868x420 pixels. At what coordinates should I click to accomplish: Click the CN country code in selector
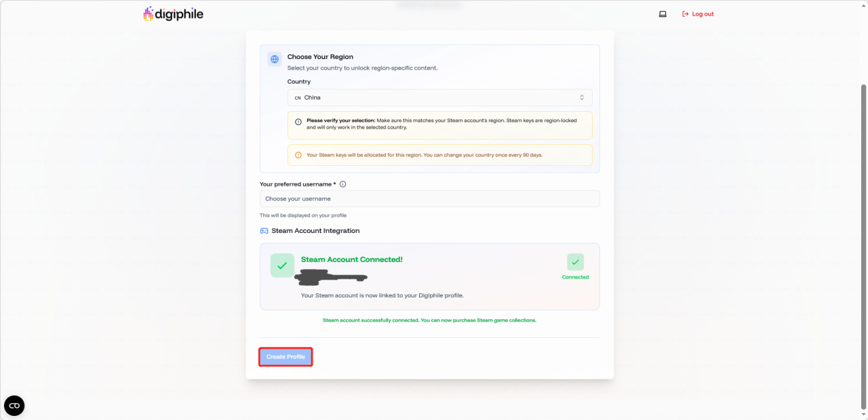pos(297,98)
